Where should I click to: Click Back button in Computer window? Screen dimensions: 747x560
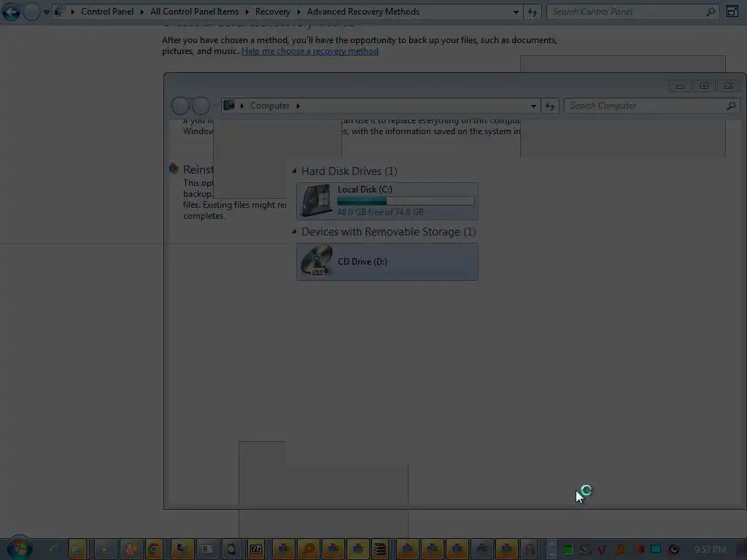tap(181, 106)
